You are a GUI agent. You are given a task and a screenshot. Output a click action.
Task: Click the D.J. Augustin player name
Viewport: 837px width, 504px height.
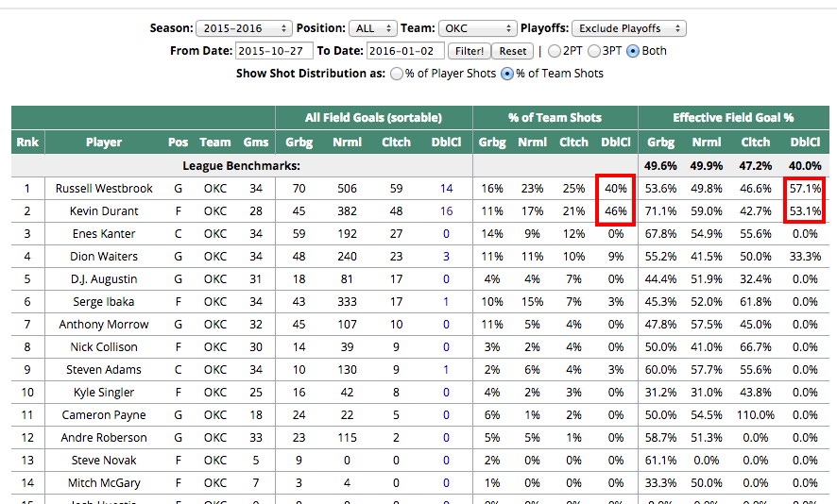tap(104, 279)
